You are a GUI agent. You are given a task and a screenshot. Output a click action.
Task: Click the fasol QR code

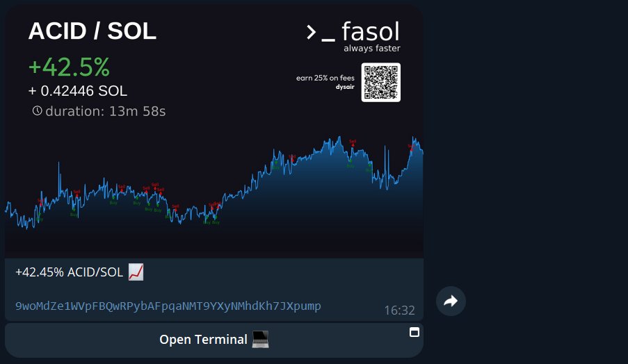pyautogui.click(x=380, y=83)
